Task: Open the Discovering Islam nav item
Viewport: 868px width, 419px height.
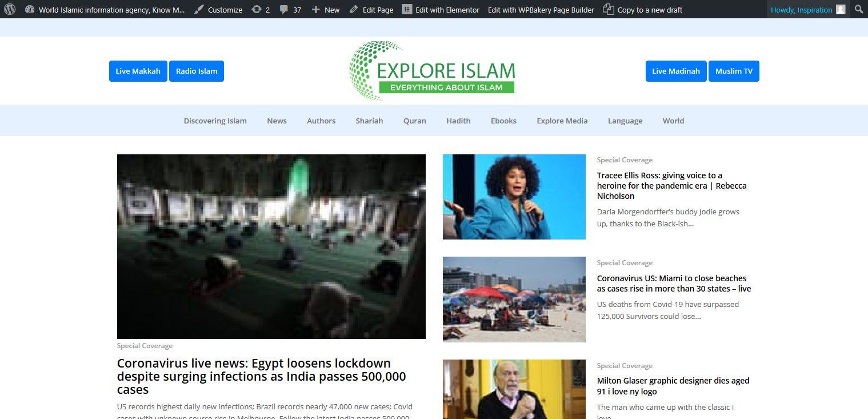Action: click(215, 121)
